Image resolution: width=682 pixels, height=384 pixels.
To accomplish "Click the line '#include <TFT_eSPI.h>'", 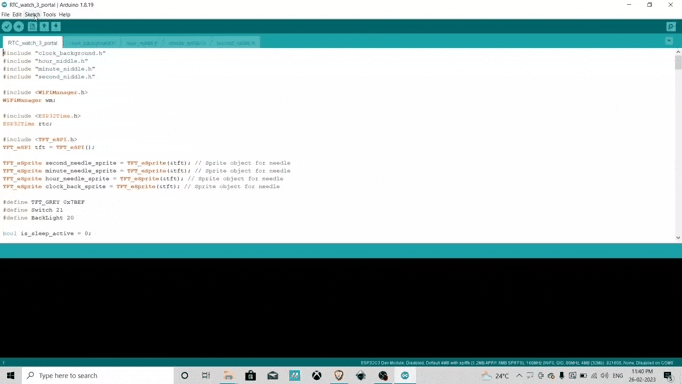I will click(x=40, y=139).
